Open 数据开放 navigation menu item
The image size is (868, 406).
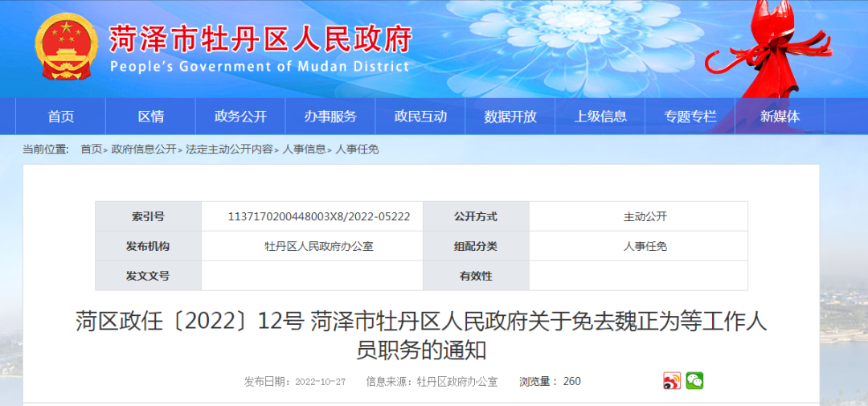tap(510, 117)
